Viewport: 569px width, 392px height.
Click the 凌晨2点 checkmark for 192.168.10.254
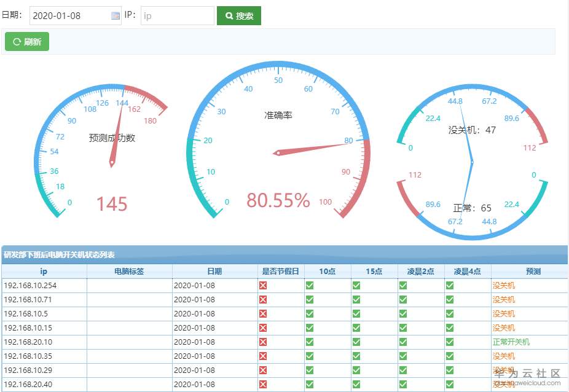(x=403, y=285)
